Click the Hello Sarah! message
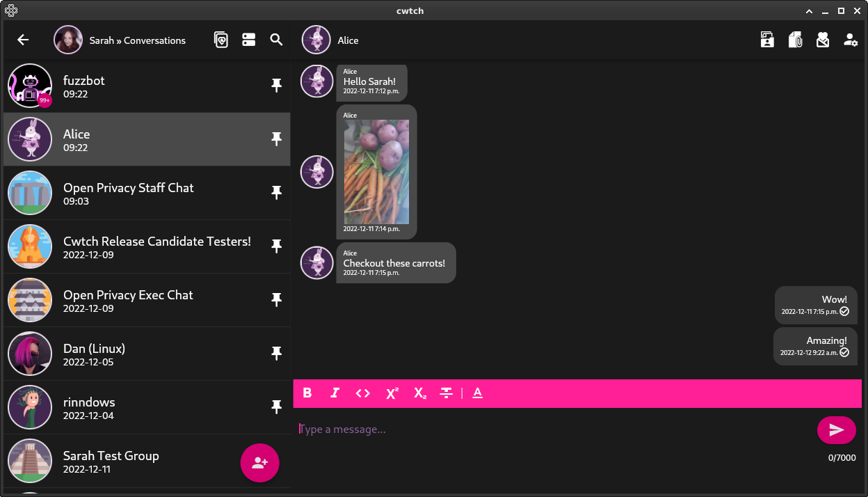 [x=371, y=82]
